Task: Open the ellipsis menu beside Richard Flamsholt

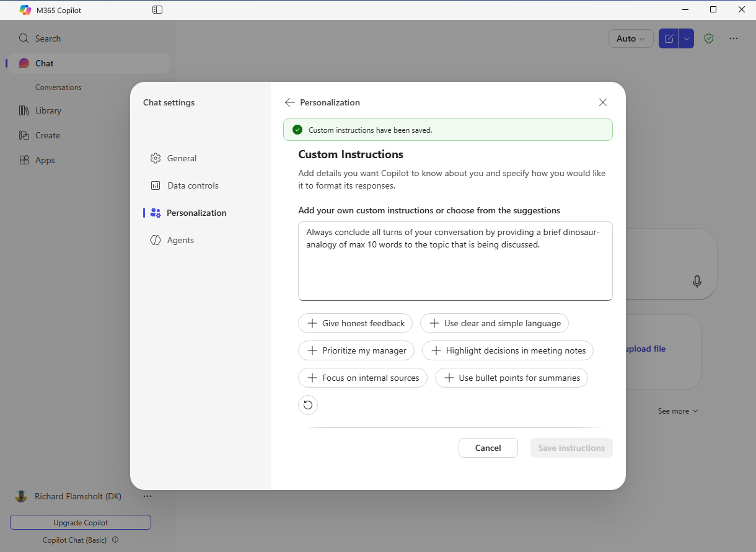Action: tap(147, 496)
